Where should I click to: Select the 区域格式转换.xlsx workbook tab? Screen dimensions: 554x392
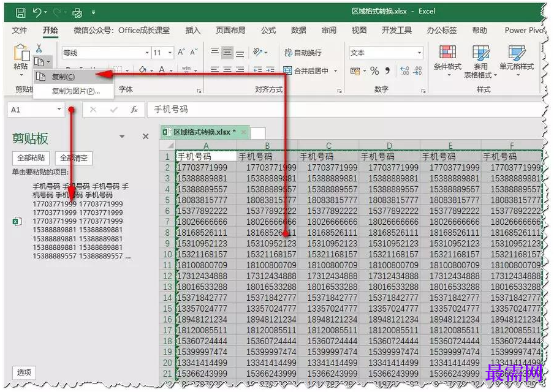(x=204, y=132)
